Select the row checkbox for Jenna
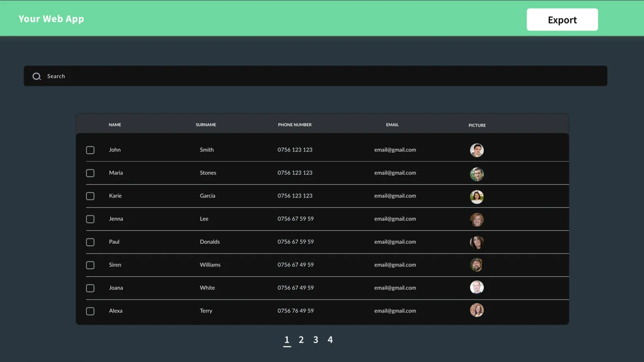The image size is (644, 362). click(x=90, y=219)
